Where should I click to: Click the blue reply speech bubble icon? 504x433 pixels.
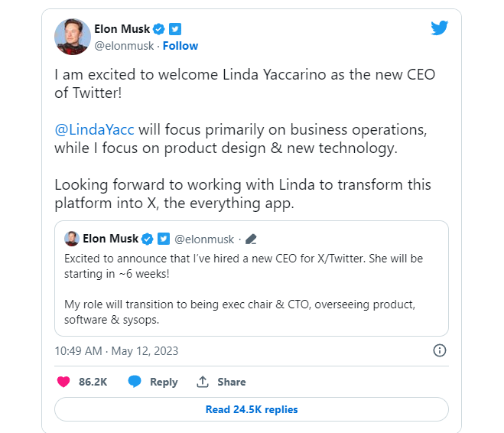coord(135,382)
